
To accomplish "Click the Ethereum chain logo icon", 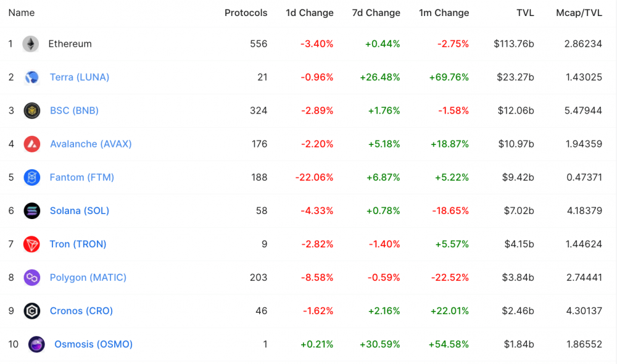I will point(30,44).
